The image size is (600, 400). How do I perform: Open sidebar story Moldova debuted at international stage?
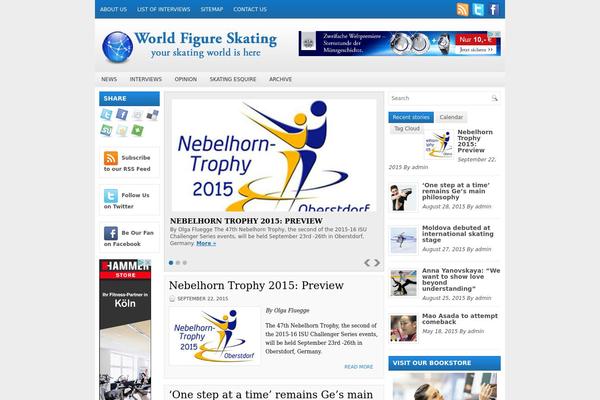click(x=458, y=234)
